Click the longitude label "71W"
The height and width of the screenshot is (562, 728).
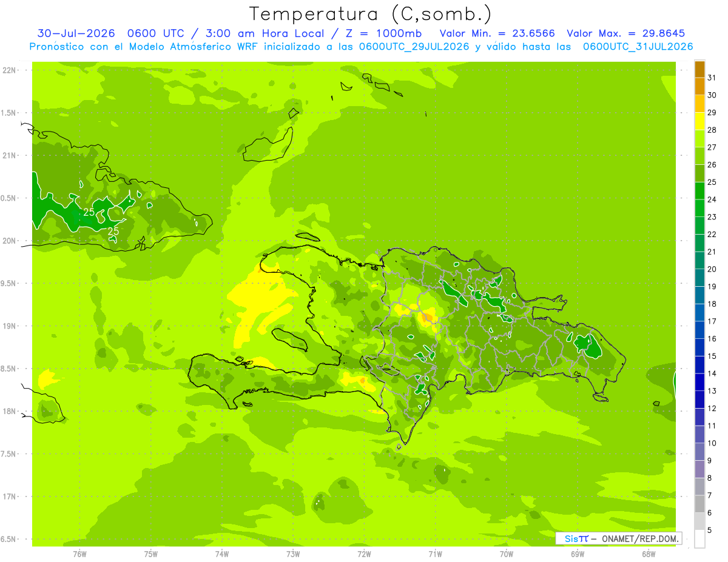[x=435, y=554]
